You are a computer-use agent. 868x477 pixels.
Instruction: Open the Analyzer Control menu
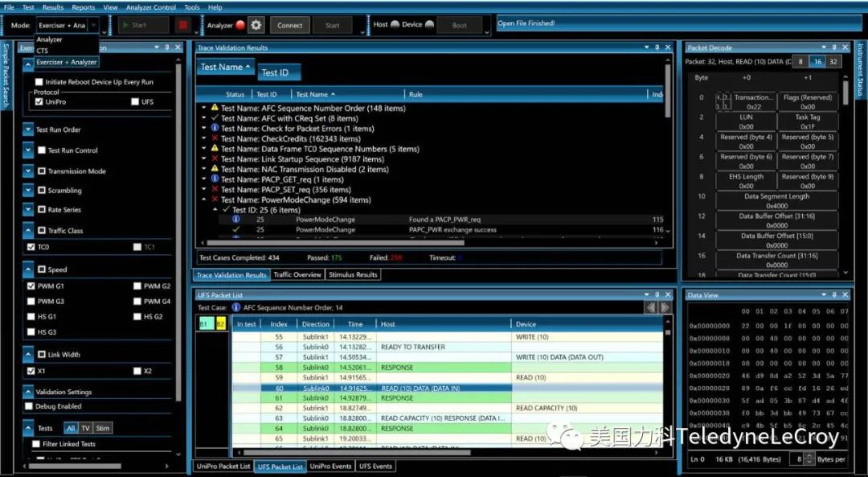(151, 7)
